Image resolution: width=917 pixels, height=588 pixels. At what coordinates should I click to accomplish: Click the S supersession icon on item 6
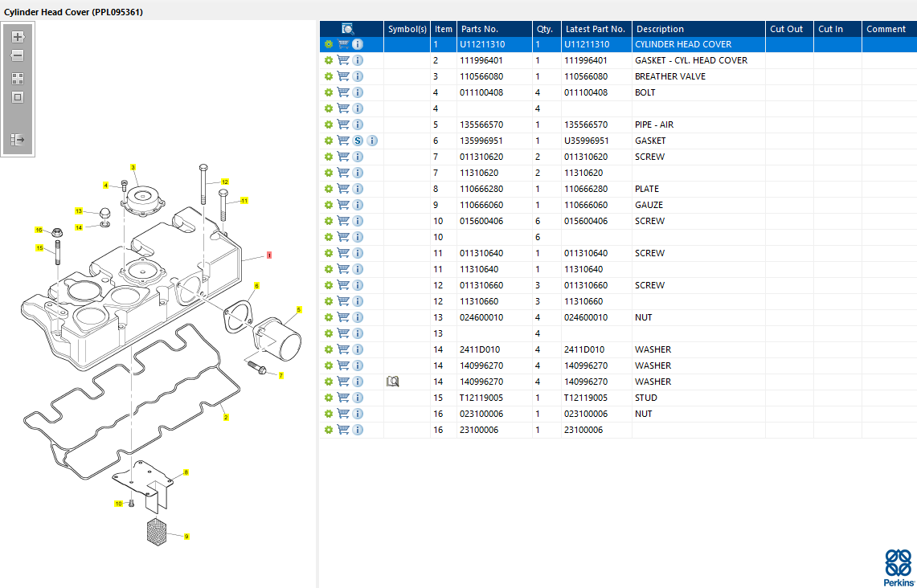pos(358,141)
